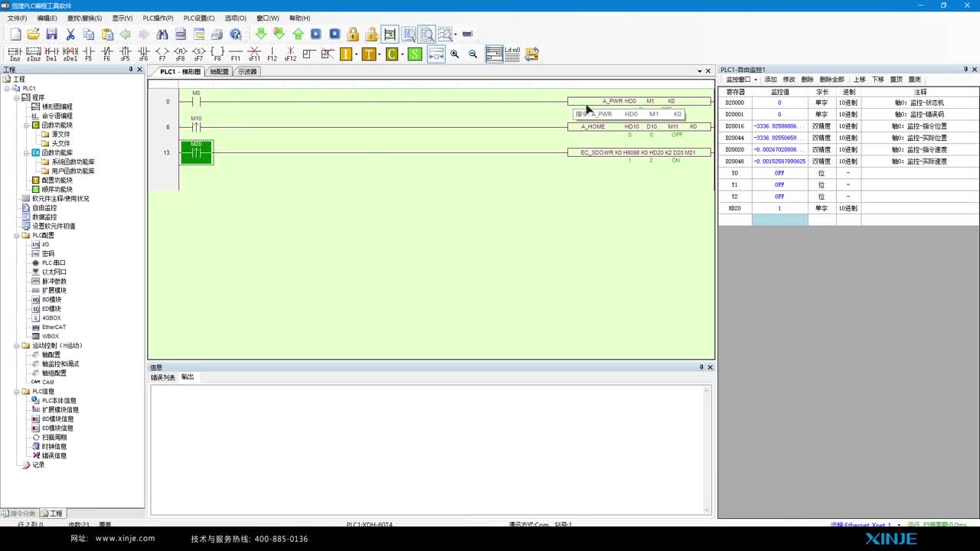Image resolution: width=980 pixels, height=551 pixels.
Task: Collapse the PLC配置 tree node
Action: (x=16, y=235)
